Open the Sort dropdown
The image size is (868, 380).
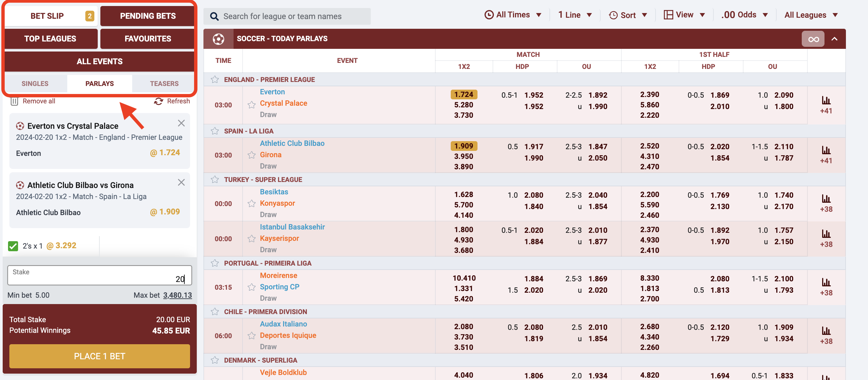tap(628, 15)
